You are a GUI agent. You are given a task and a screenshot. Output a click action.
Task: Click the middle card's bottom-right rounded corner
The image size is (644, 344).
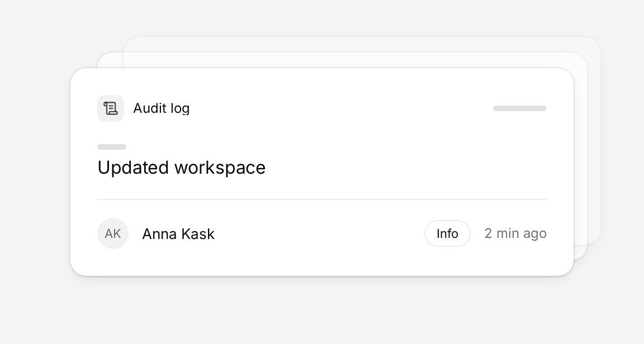pyautogui.click(x=581, y=254)
